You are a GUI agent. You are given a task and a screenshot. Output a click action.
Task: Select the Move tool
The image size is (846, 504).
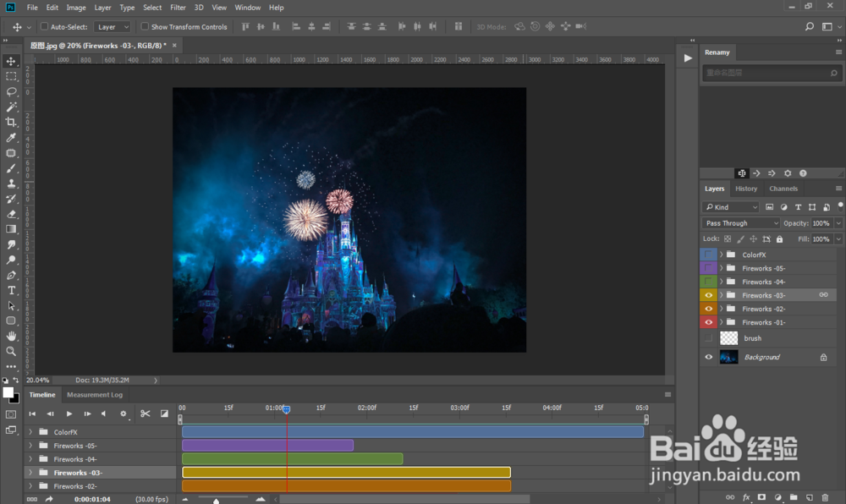point(11,62)
